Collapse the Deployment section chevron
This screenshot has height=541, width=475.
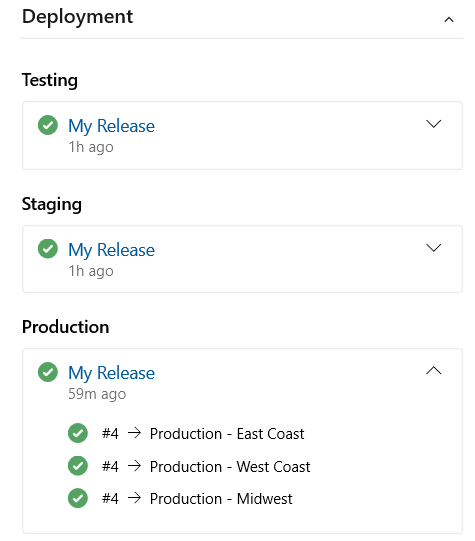coord(448,20)
